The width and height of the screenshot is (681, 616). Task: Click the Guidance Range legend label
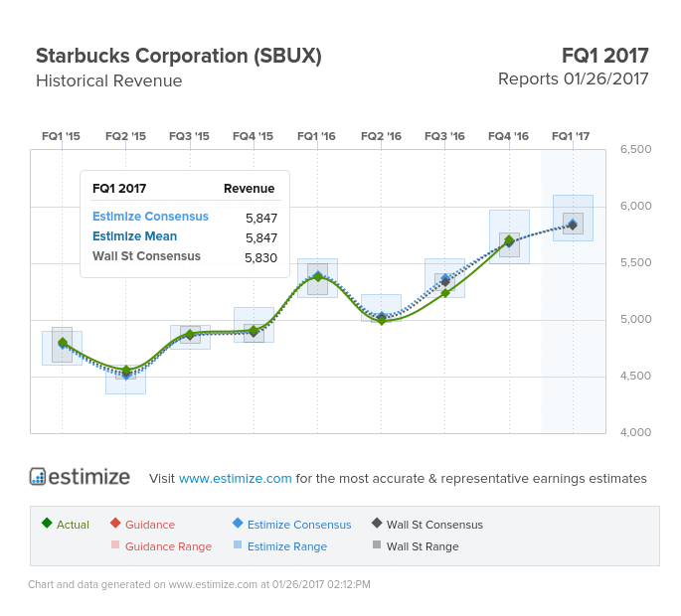pos(169,546)
